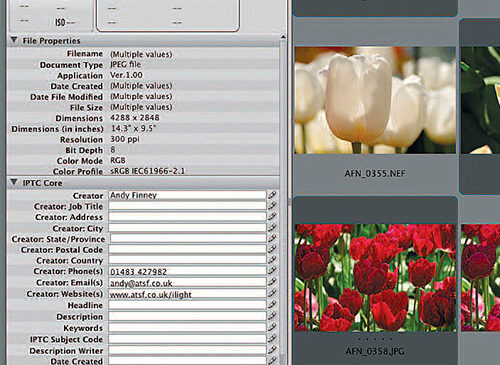Click into the Creator: State/Province field
This screenshot has width=500, height=365.
point(188,239)
